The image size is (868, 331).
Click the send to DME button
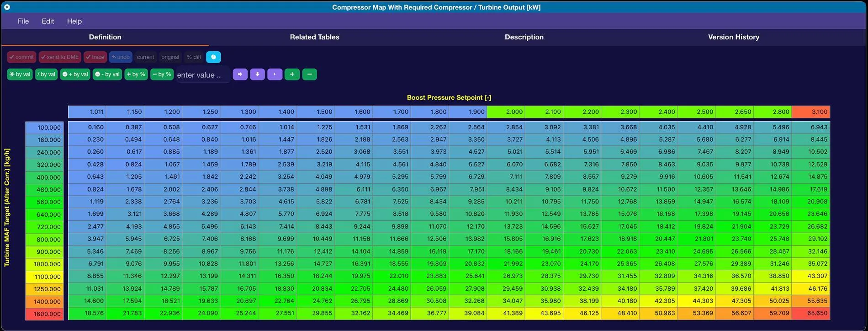coord(60,57)
